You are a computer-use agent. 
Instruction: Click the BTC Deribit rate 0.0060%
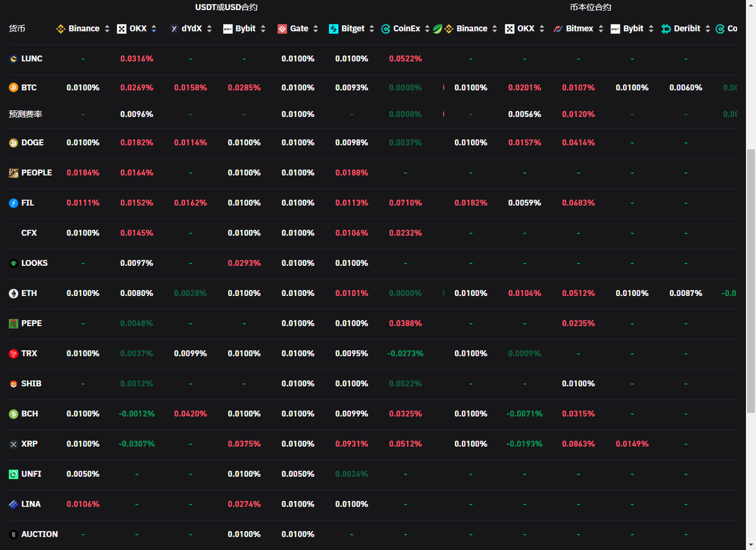click(x=686, y=88)
